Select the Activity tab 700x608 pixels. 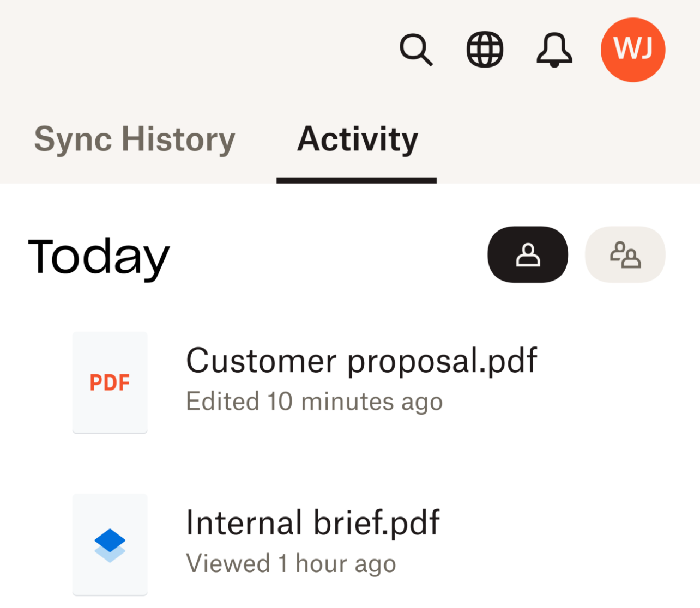357,139
